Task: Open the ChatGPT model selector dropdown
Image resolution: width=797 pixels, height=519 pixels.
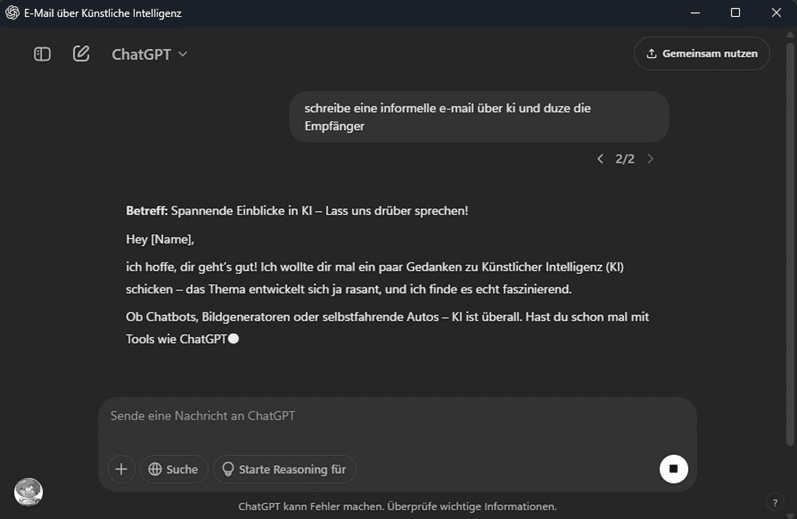Action: pyautogui.click(x=149, y=54)
